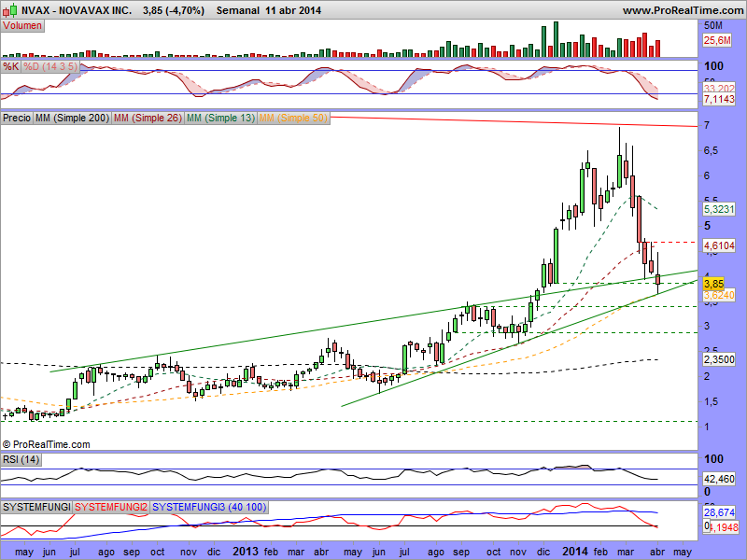Click the SYSTEMFUNGI indicator label
This screenshot has width=747, height=560.
36,507
